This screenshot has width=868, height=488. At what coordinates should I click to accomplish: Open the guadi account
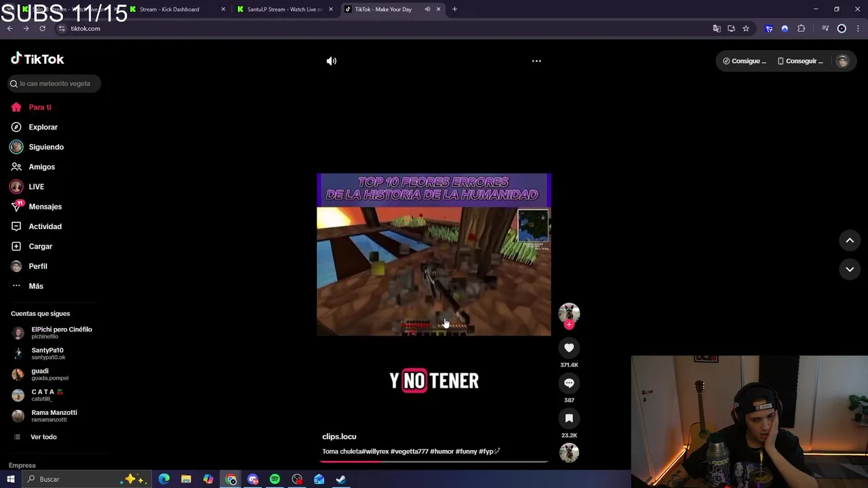(40, 374)
